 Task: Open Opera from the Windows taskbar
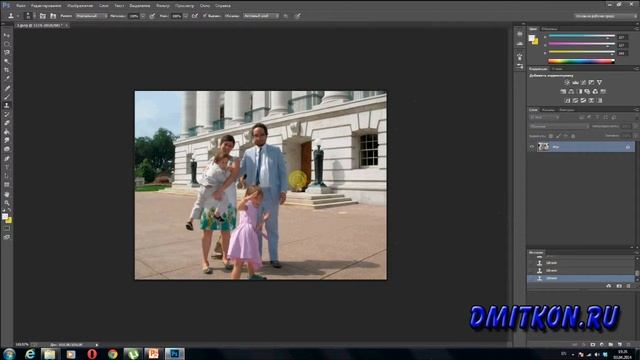pos(92,354)
